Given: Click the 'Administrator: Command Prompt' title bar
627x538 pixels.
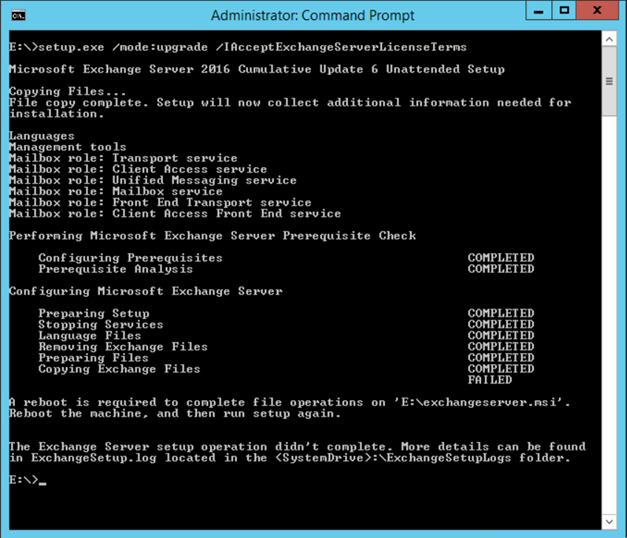Looking at the screenshot, I should point(300,15).
